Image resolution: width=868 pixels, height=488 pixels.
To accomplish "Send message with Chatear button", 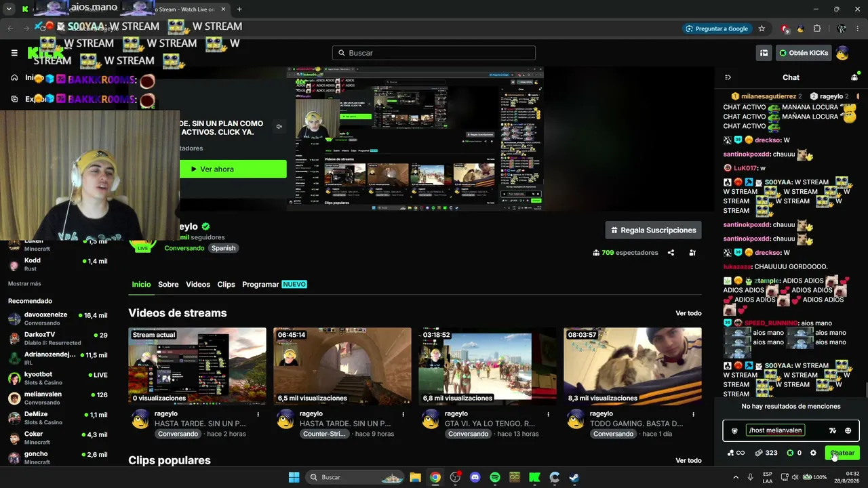I will pos(842,453).
